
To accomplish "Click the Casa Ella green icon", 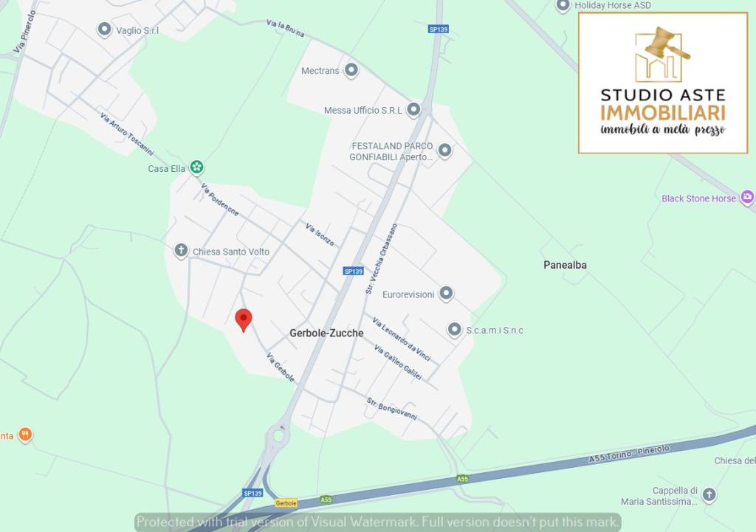I will [196, 167].
